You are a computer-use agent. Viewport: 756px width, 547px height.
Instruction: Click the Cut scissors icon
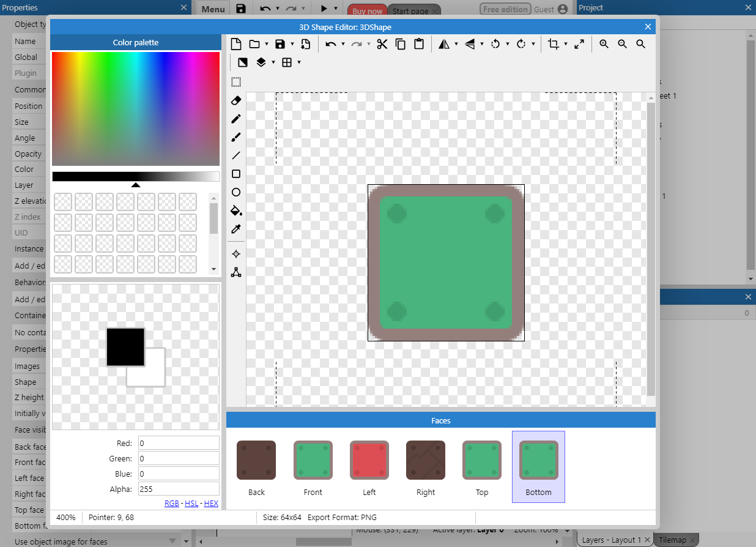coord(382,44)
